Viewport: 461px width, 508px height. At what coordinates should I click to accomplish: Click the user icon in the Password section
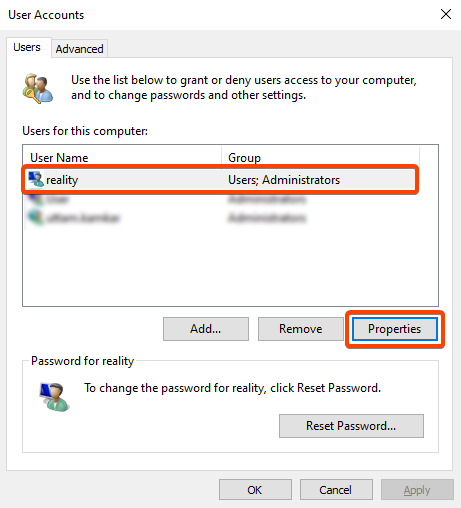point(54,397)
